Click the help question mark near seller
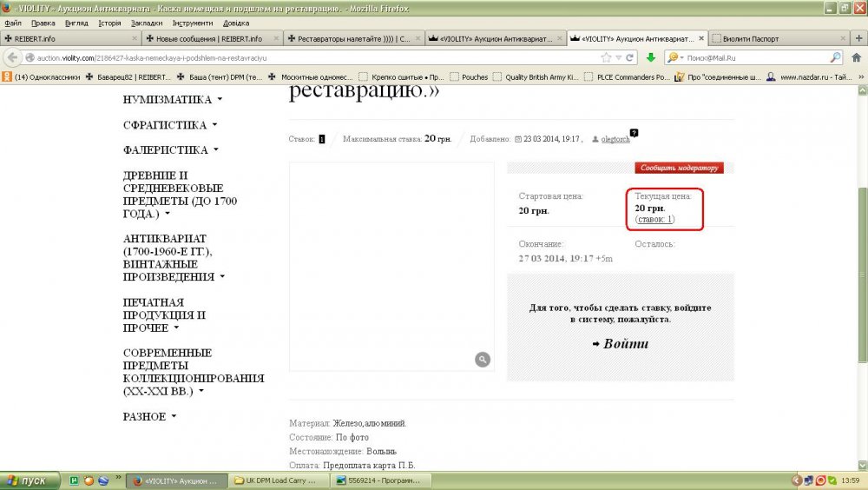 click(634, 132)
